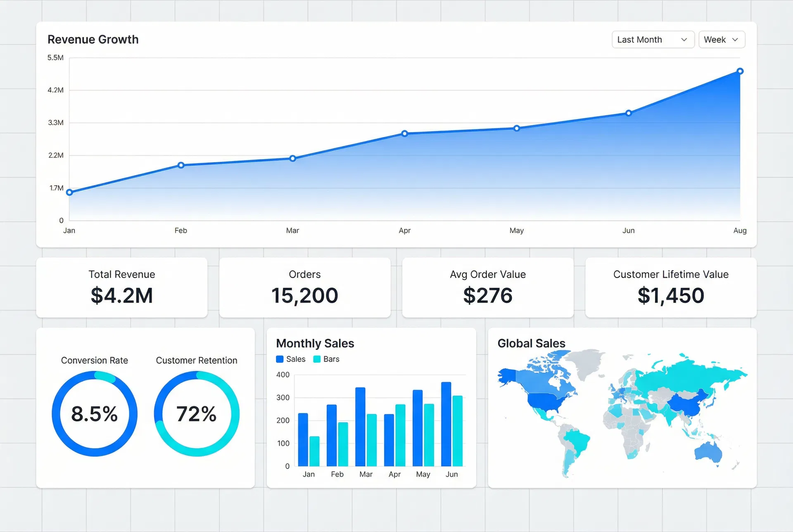793x532 pixels.
Task: Click the Global Sales panel title
Action: coord(532,343)
